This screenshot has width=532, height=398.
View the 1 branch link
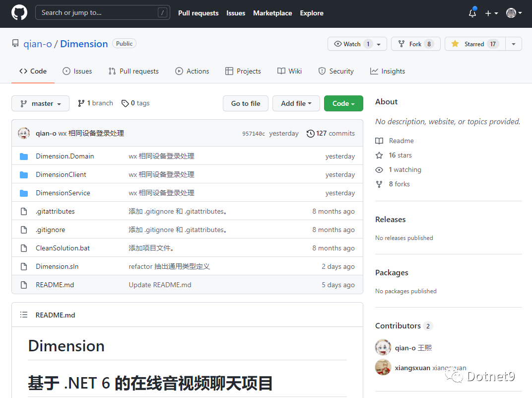click(x=95, y=103)
